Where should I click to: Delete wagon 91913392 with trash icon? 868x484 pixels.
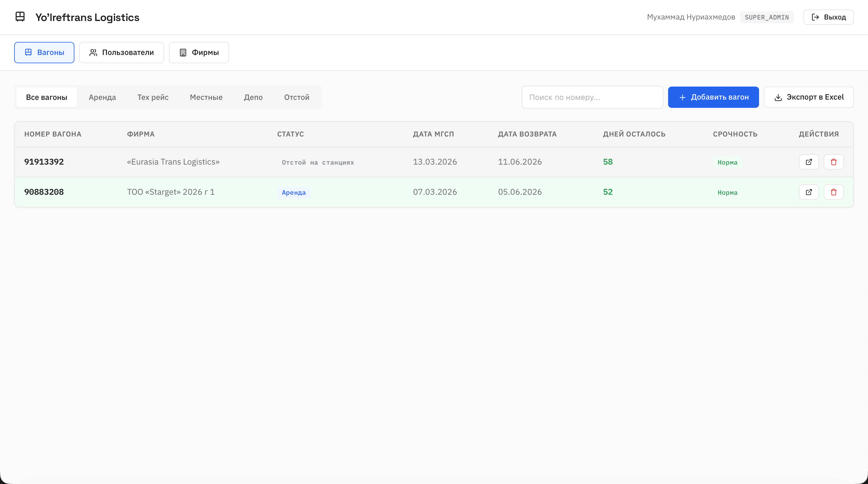(833, 162)
